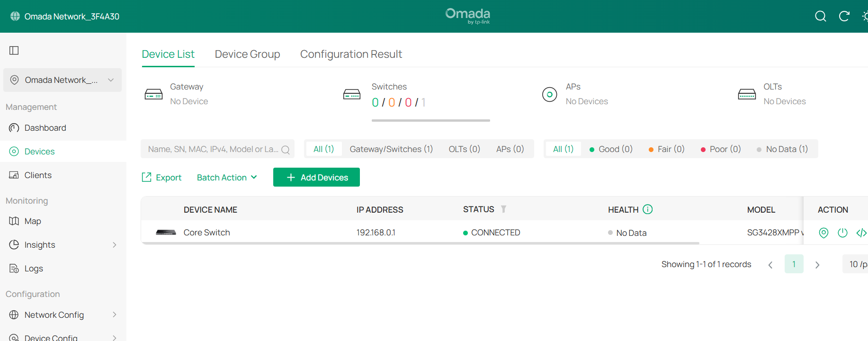Filter by APs (0)

pyautogui.click(x=510, y=149)
